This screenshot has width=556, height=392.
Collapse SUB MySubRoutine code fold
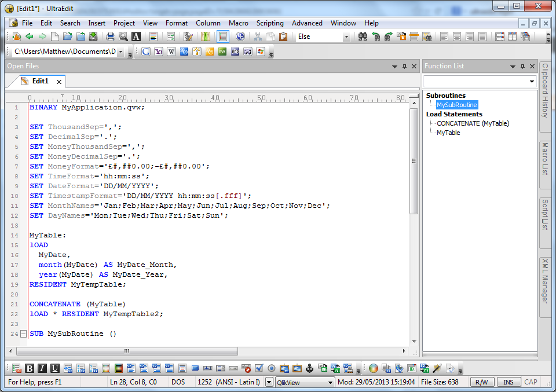[23, 334]
